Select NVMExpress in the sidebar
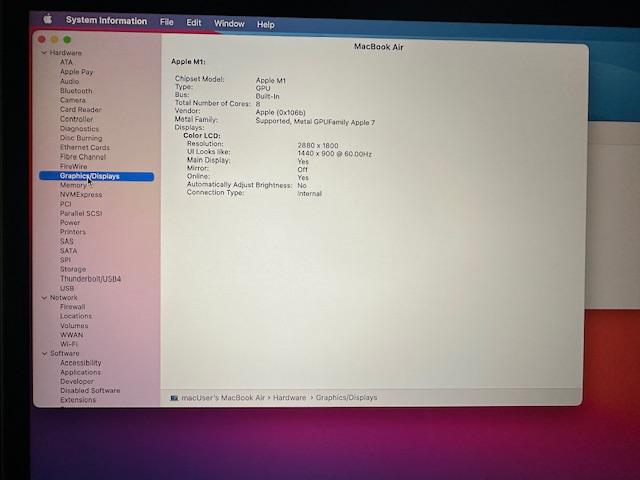This screenshot has height=480, width=640. (x=81, y=195)
